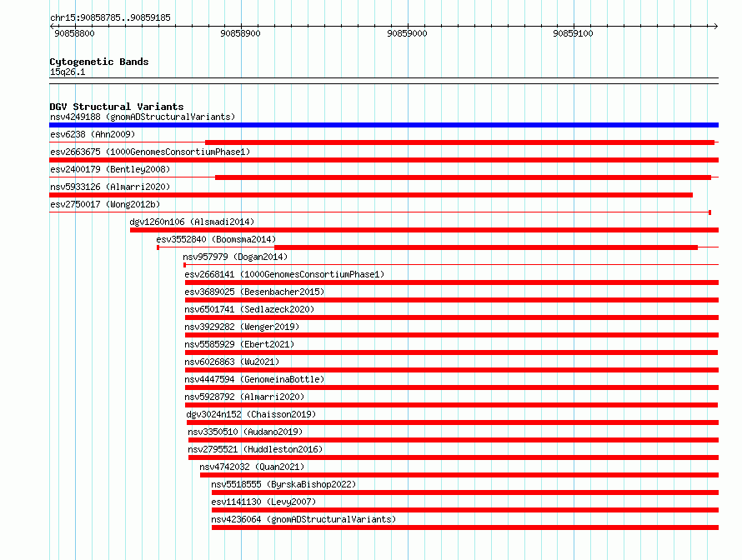Open nsv4742032 (Quan2021) variant
This screenshot has width=742, height=560.
[x=252, y=467]
